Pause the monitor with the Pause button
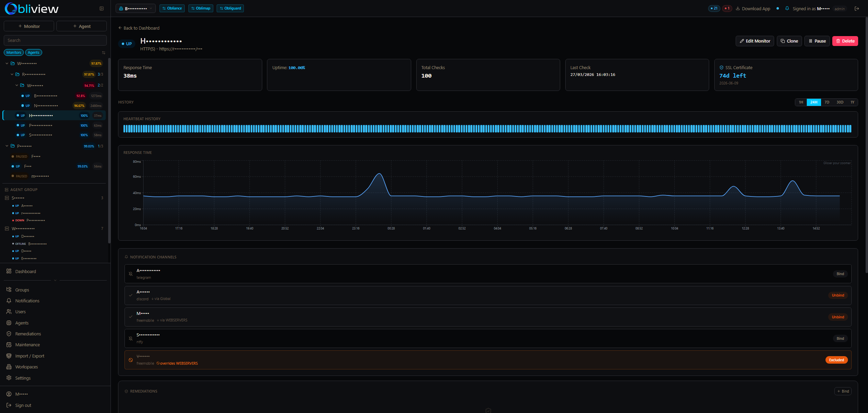Screen dimensions: 868x413 click(x=817, y=41)
